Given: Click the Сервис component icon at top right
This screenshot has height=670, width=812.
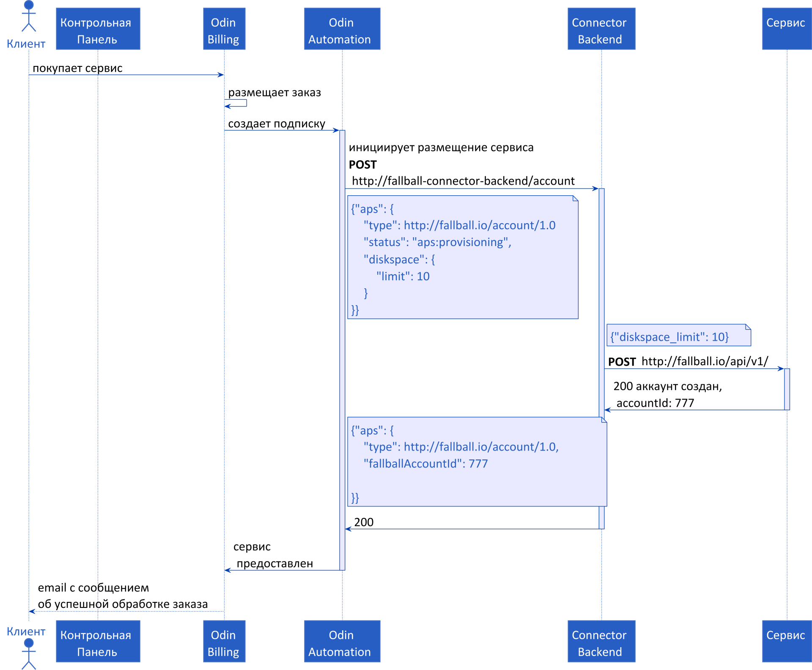Looking at the screenshot, I should [785, 24].
